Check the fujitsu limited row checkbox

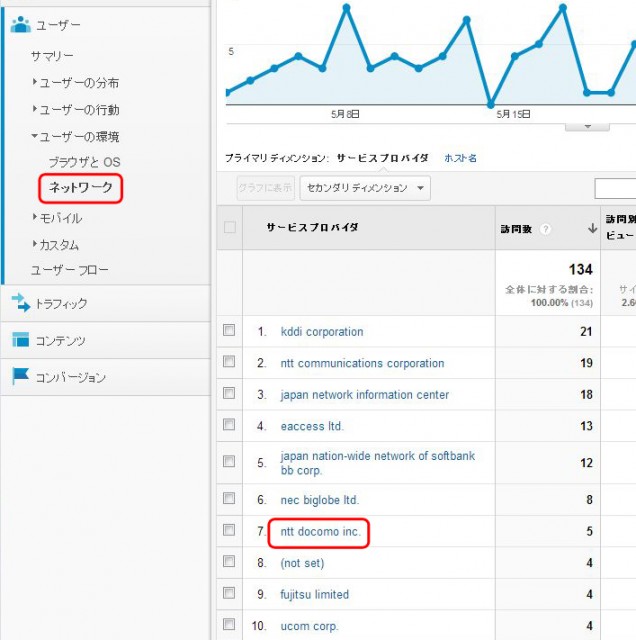[229, 593]
